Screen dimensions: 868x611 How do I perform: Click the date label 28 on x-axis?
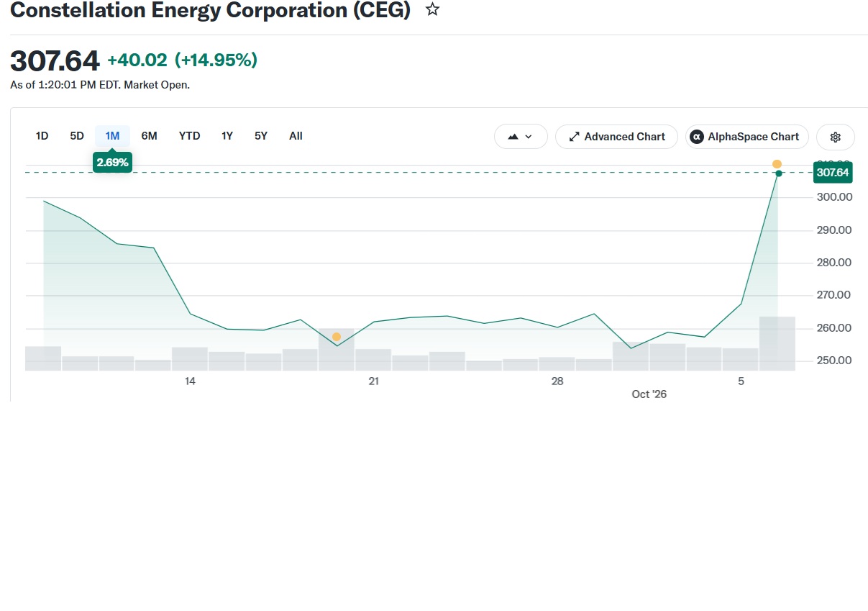(557, 381)
